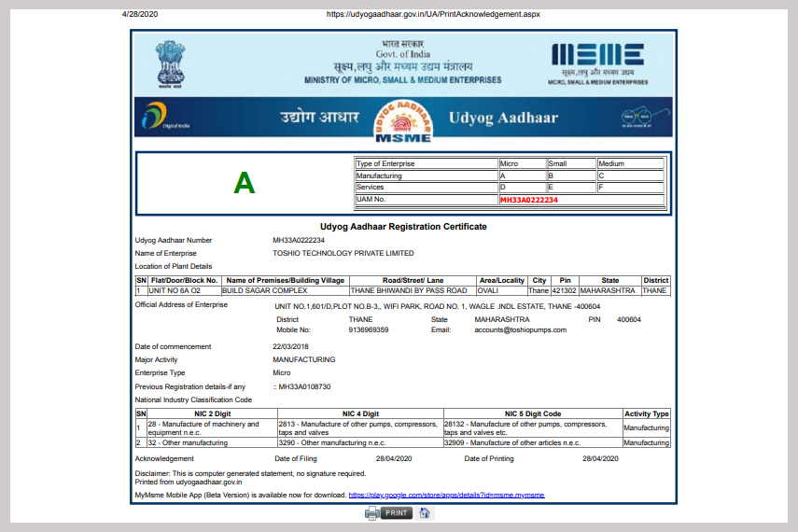The width and height of the screenshot is (798, 532).
Task: Click the Ashoka emblem of Govt. of India
Action: point(171,64)
